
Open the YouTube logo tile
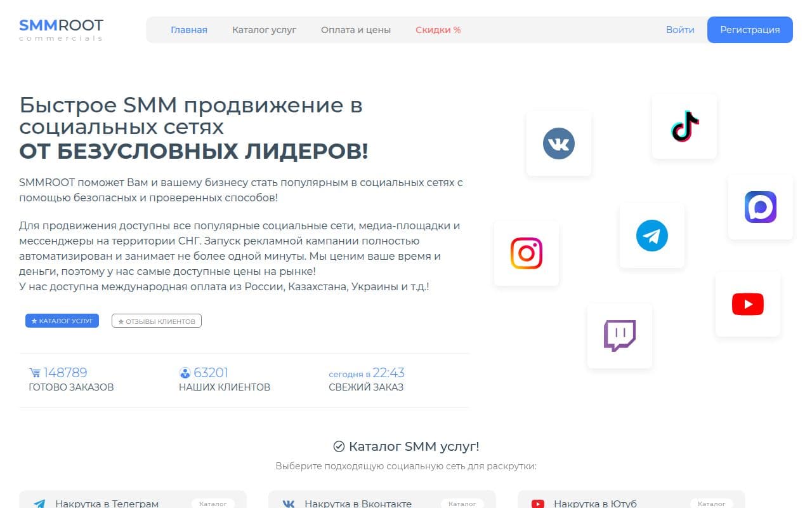click(x=748, y=304)
